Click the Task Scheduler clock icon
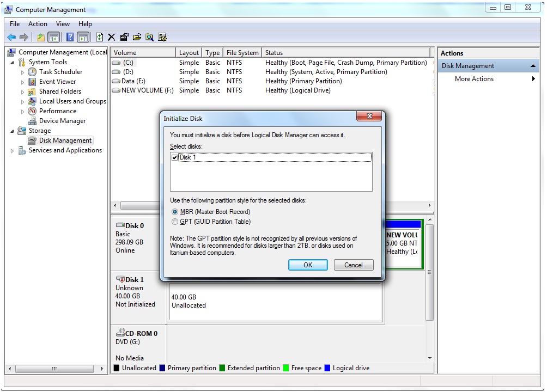This screenshot has height=392, width=547. coord(32,72)
